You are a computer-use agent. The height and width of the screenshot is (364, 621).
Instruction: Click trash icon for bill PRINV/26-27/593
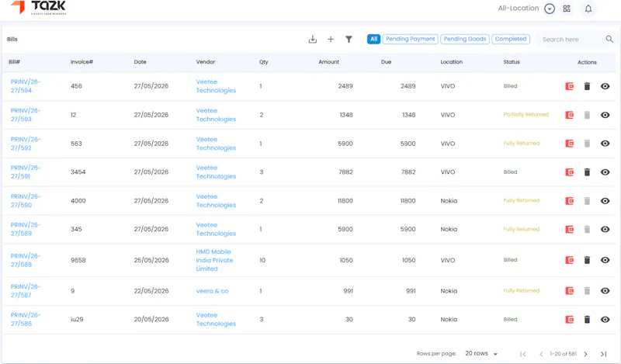click(x=587, y=115)
